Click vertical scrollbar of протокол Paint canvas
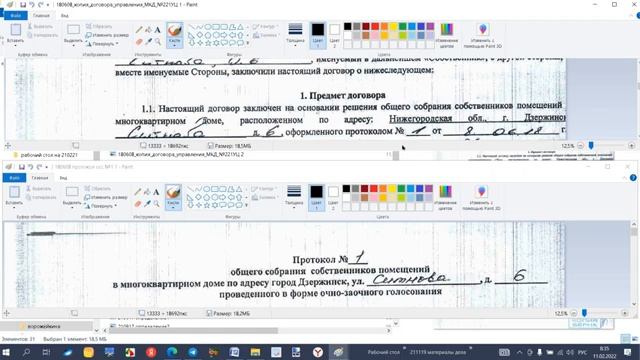640x360 pixels. click(x=634, y=264)
